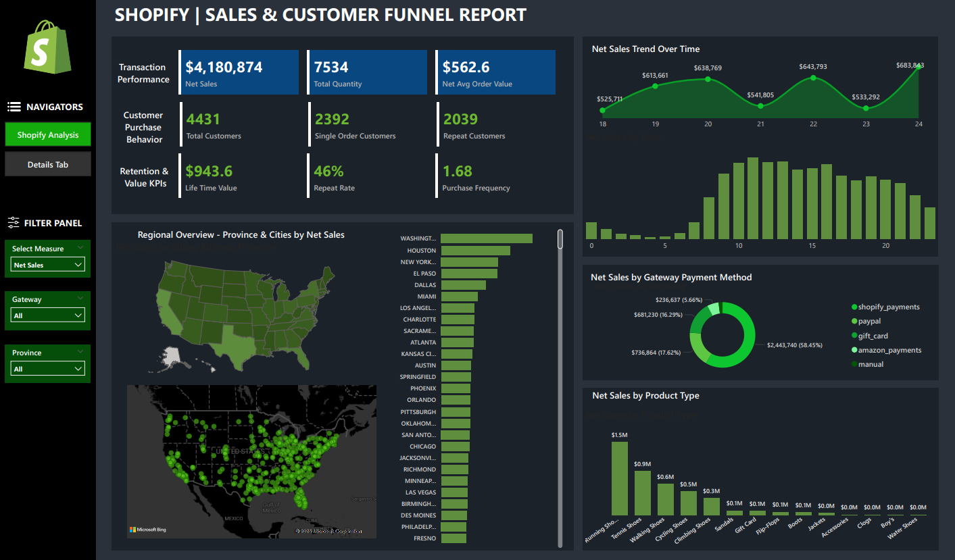Image resolution: width=955 pixels, height=560 pixels.
Task: Click the 2039 Repeat Customers value
Action: tap(460, 119)
